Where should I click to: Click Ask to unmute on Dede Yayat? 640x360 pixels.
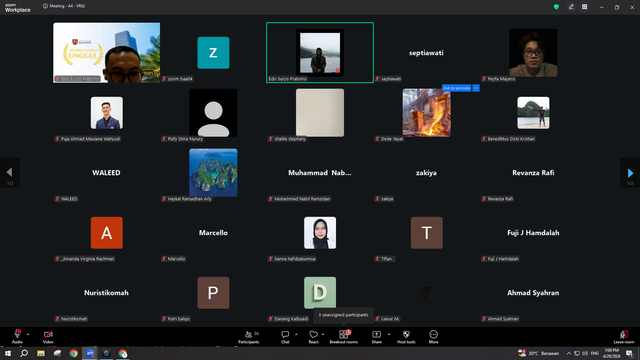[x=456, y=88]
